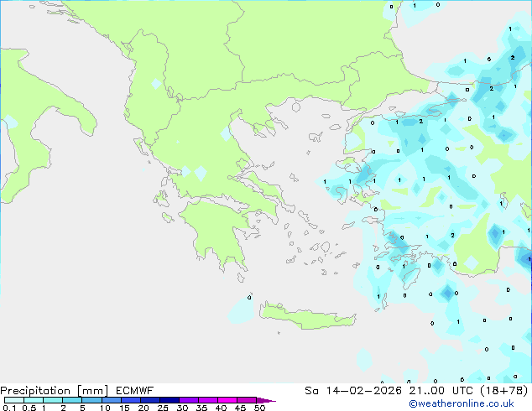Click the "15" legend scale label
Viewport: 532px width, 411px height.
pos(124,408)
